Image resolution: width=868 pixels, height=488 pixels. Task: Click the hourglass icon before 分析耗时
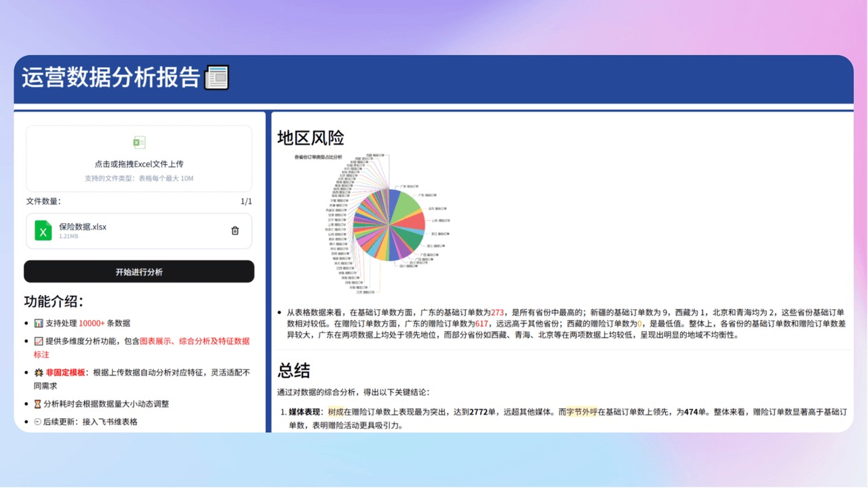(38, 404)
